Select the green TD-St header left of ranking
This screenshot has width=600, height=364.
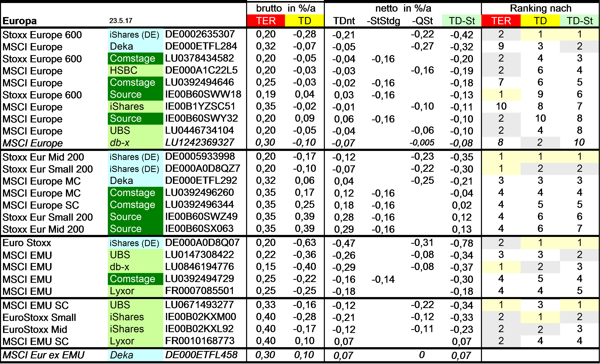coord(462,21)
